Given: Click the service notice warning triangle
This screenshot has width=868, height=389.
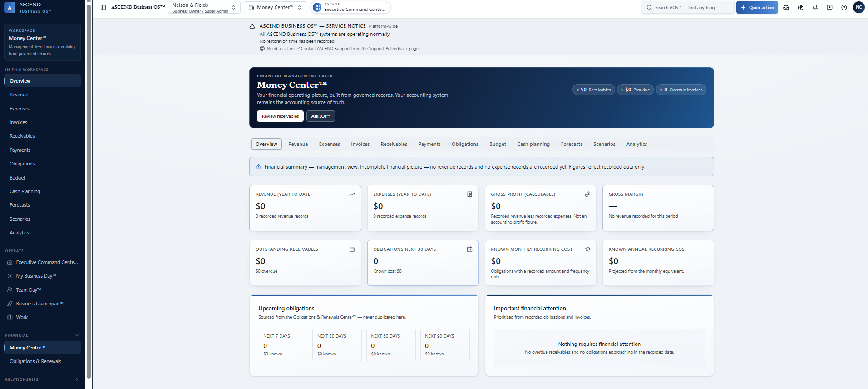Looking at the screenshot, I should (x=252, y=26).
